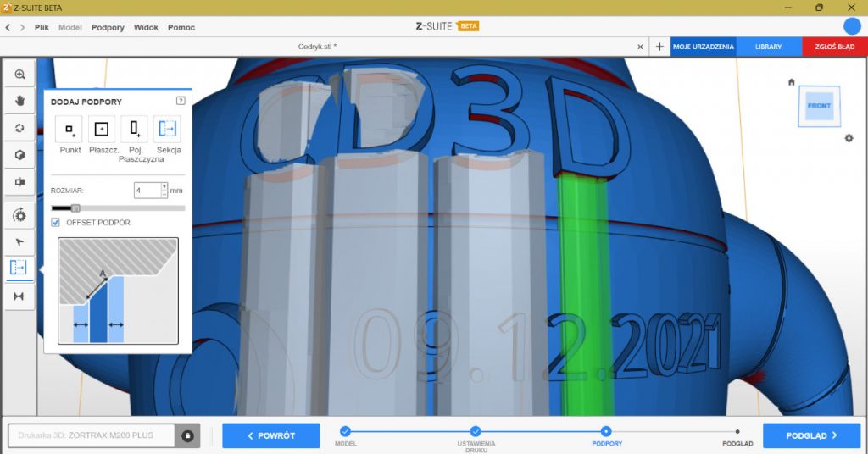This screenshot has height=454, width=868.
Task: Select the pan hand tool
Action: 20,101
